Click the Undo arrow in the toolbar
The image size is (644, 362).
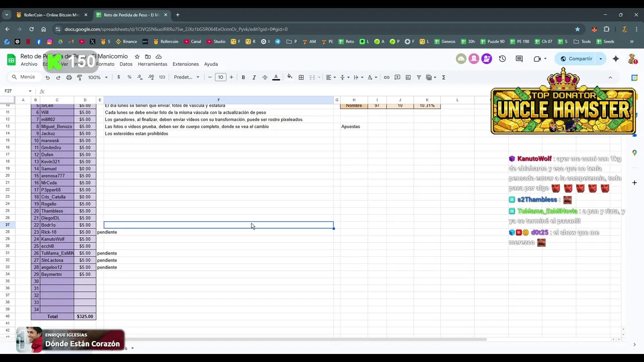click(47, 77)
